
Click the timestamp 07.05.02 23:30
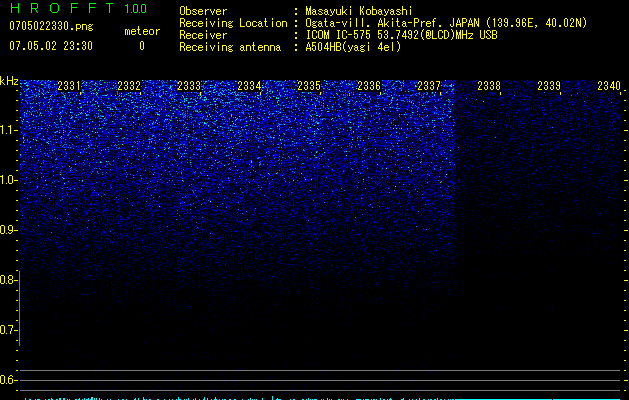click(x=51, y=46)
